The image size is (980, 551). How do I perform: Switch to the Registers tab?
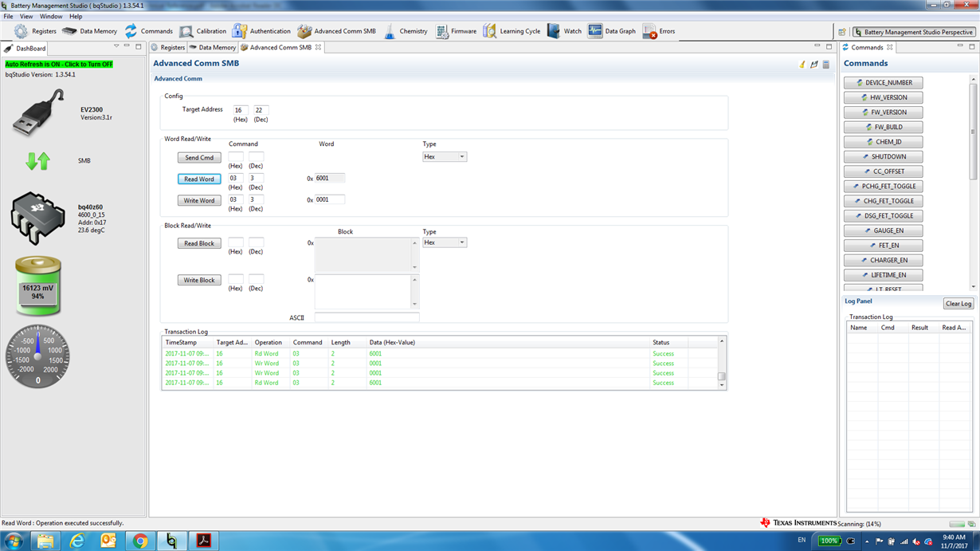168,47
